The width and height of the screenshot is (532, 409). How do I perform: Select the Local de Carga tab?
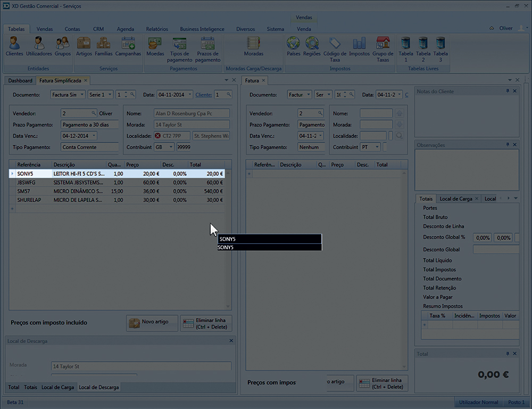[x=57, y=387]
